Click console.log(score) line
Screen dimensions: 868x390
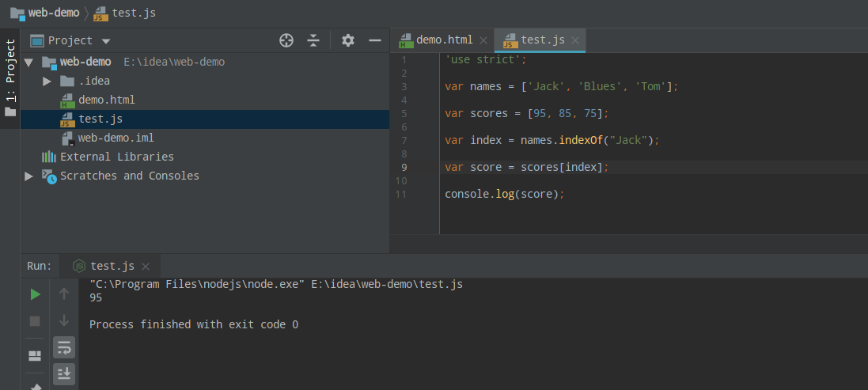tap(504, 194)
